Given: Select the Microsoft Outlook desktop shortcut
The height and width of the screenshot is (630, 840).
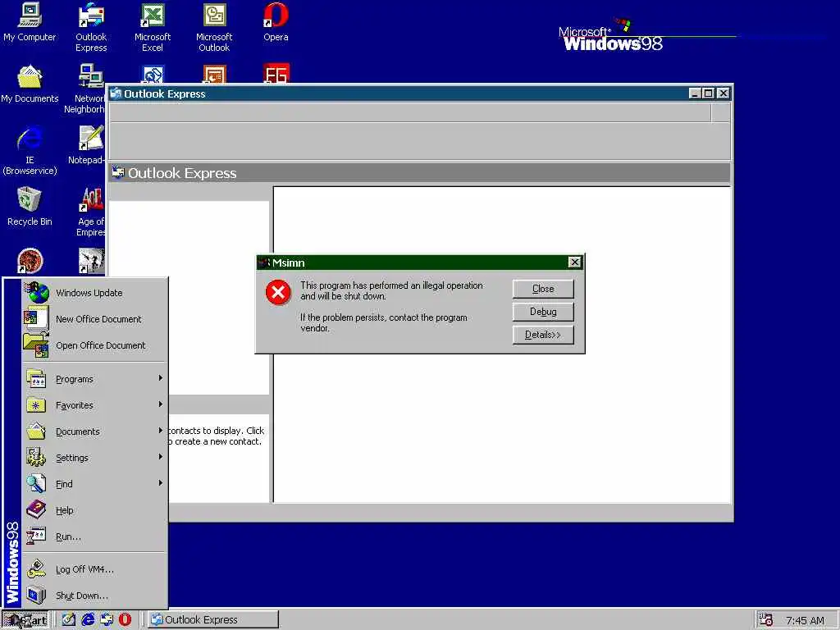Looking at the screenshot, I should click(x=214, y=28).
